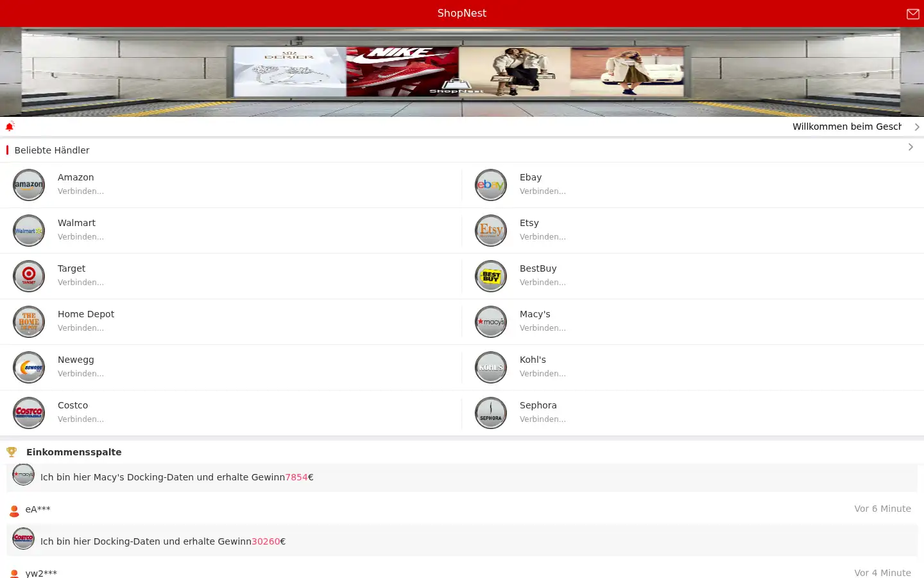Open the Amazon merchant logo
Image resolution: width=924 pixels, height=578 pixels.
(29, 185)
